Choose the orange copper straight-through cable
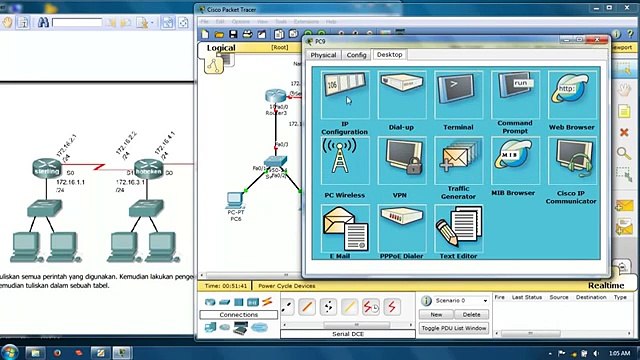The height and width of the screenshot is (360, 640). (x=307, y=307)
